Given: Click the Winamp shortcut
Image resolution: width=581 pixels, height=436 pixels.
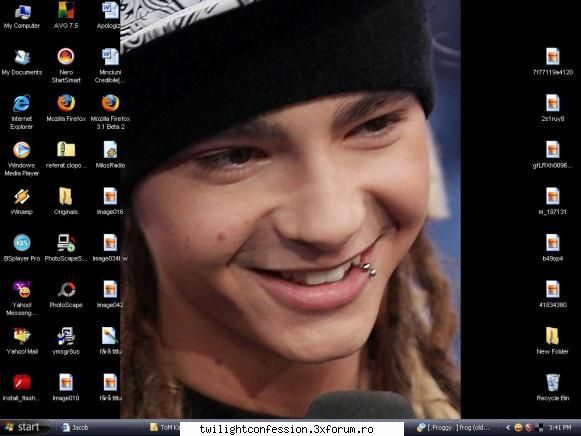Looking at the screenshot, I should [x=21, y=202].
